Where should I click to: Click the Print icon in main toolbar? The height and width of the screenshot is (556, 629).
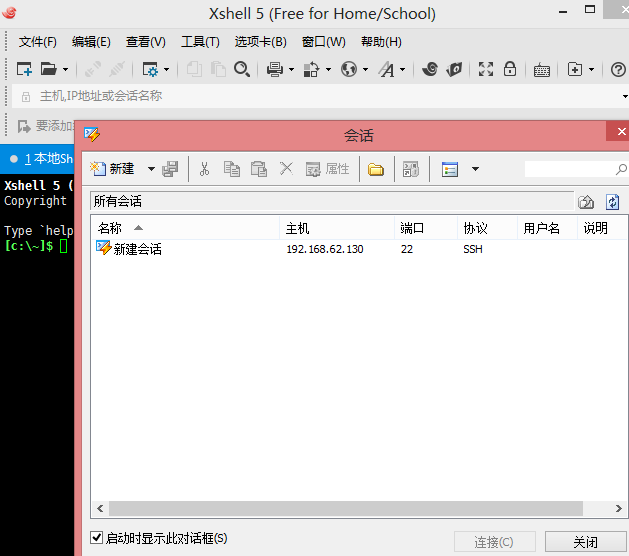point(275,69)
